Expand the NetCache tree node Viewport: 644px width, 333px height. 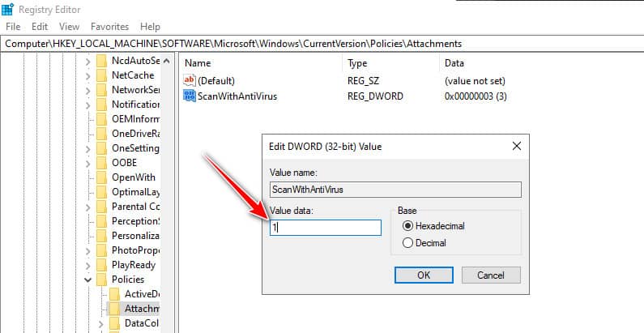(88, 76)
